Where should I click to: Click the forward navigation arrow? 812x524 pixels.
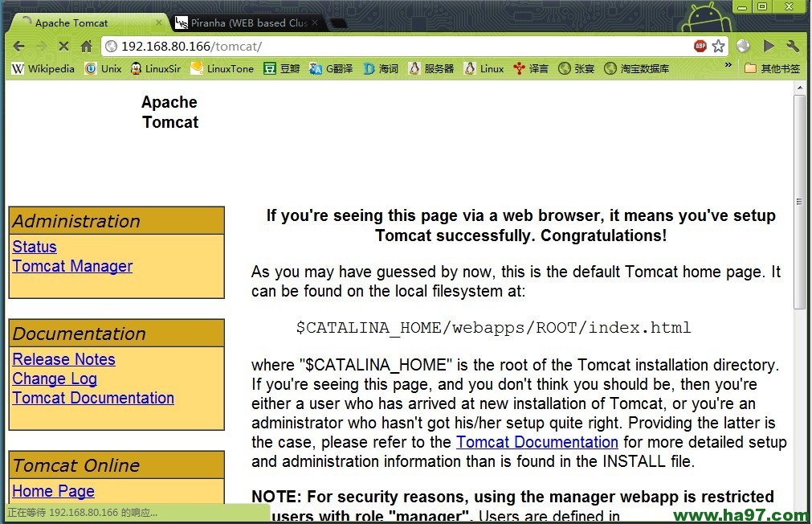(40, 46)
